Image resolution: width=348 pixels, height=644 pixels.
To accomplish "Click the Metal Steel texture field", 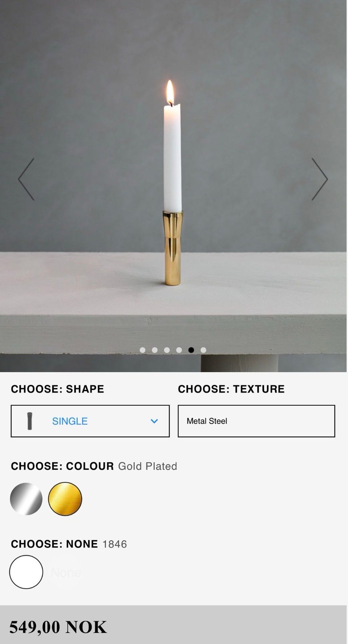I will coord(256,421).
